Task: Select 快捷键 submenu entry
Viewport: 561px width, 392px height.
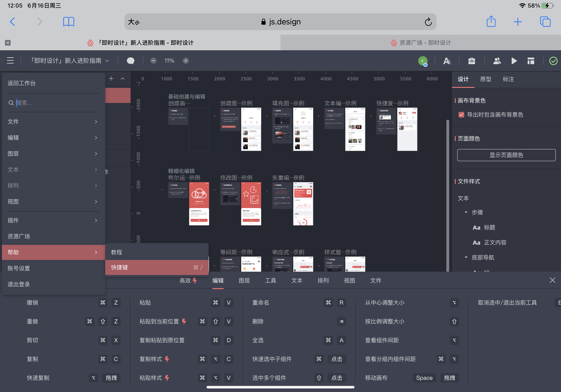Action: point(157,267)
